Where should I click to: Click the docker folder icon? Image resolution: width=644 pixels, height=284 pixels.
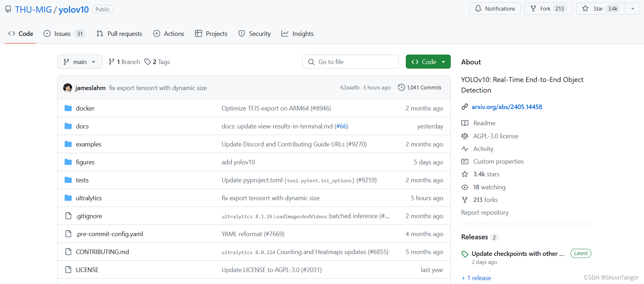68,108
